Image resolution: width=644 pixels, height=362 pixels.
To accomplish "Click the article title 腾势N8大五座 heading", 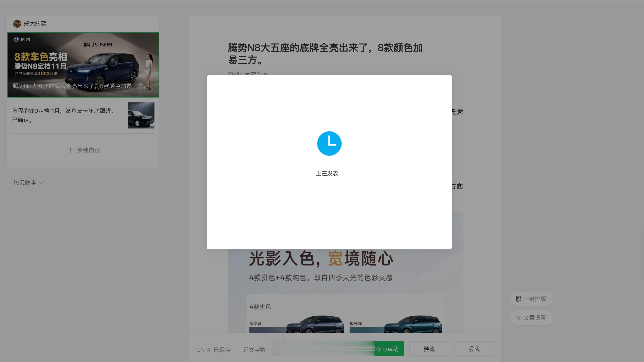I will pyautogui.click(x=325, y=54).
